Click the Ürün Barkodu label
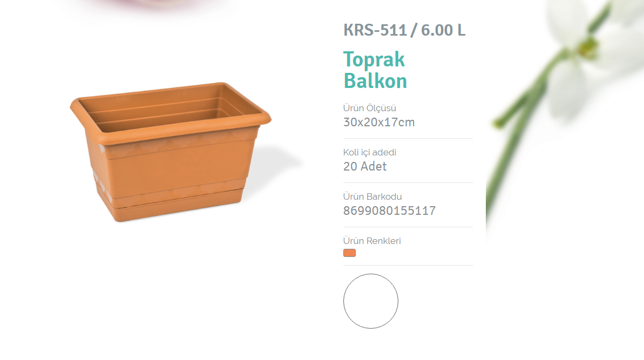The height and width of the screenshot is (360, 644). [372, 196]
